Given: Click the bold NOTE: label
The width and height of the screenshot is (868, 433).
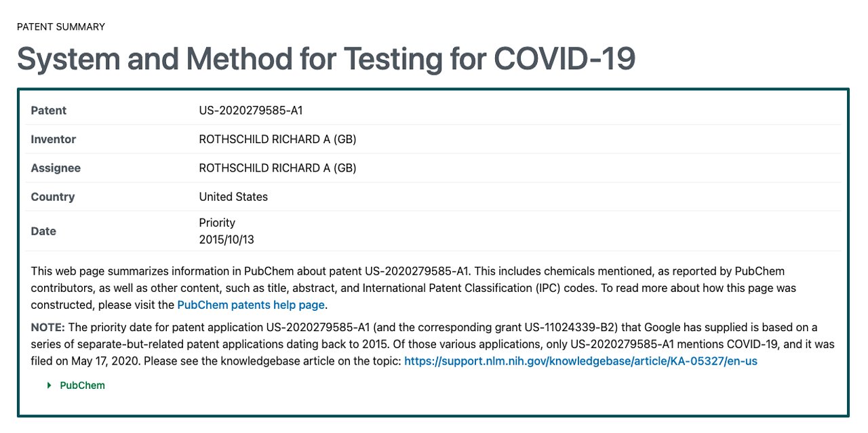Looking at the screenshot, I should pos(48,327).
